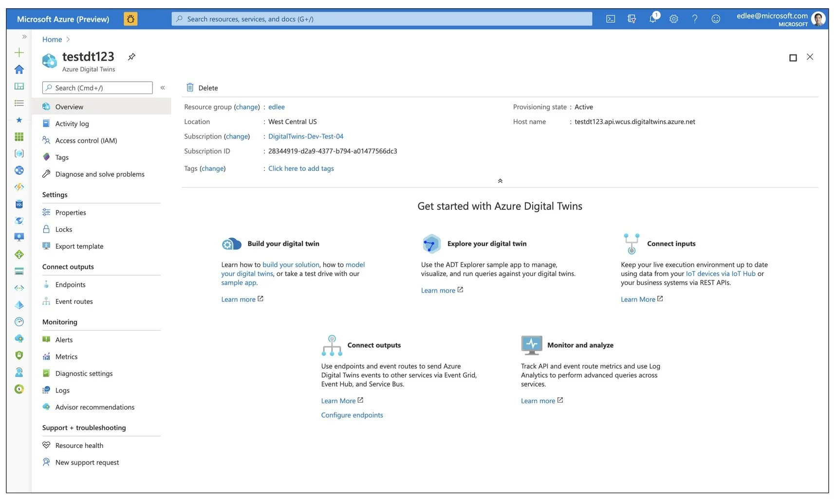
Task: Click change next to Subscription
Action: pos(237,136)
